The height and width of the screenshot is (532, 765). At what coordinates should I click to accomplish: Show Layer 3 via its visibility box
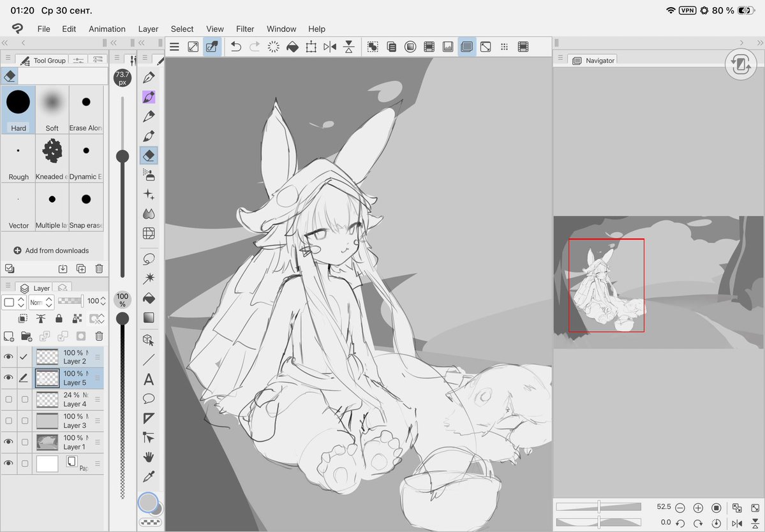pos(8,421)
